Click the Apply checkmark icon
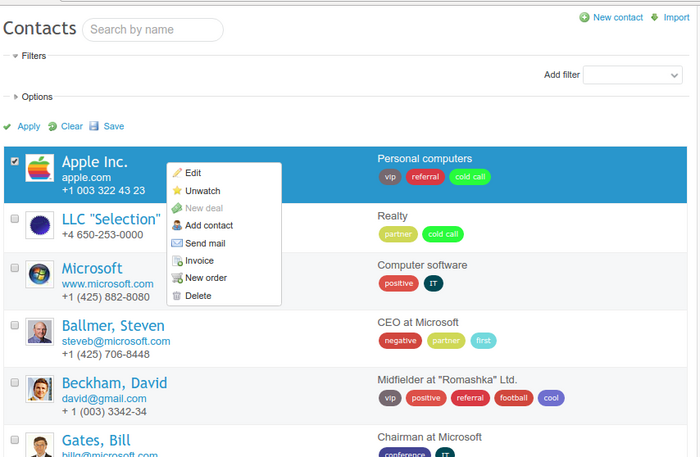Viewport: 700px width, 457px height. pyautogui.click(x=8, y=127)
